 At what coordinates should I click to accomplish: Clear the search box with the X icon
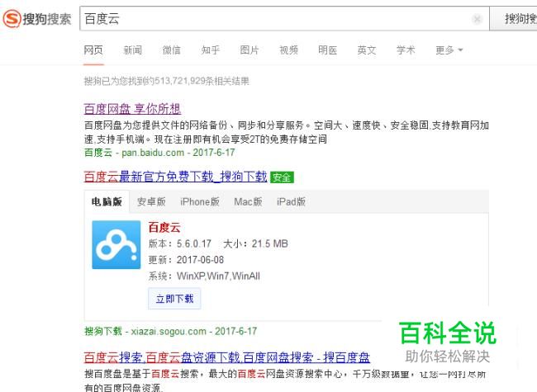coord(477,19)
